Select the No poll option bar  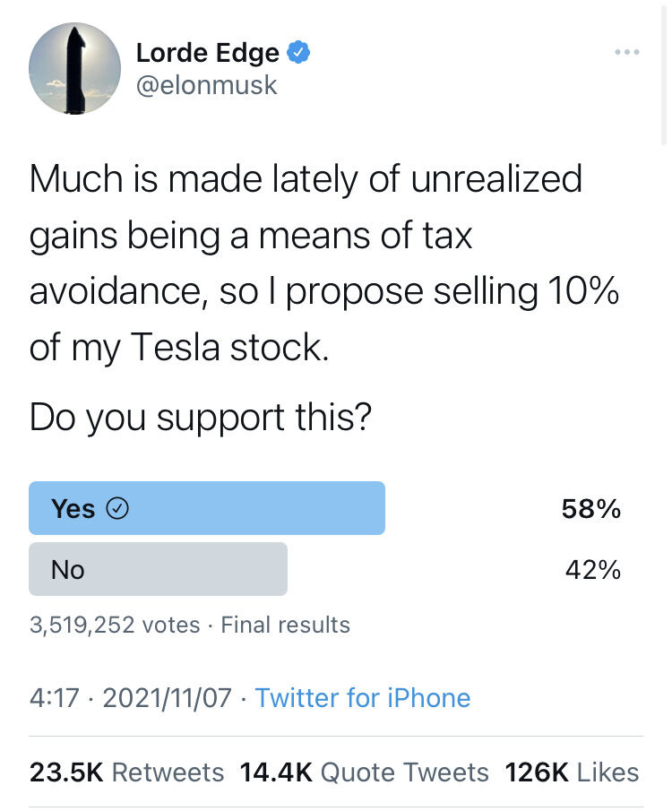[x=158, y=569]
